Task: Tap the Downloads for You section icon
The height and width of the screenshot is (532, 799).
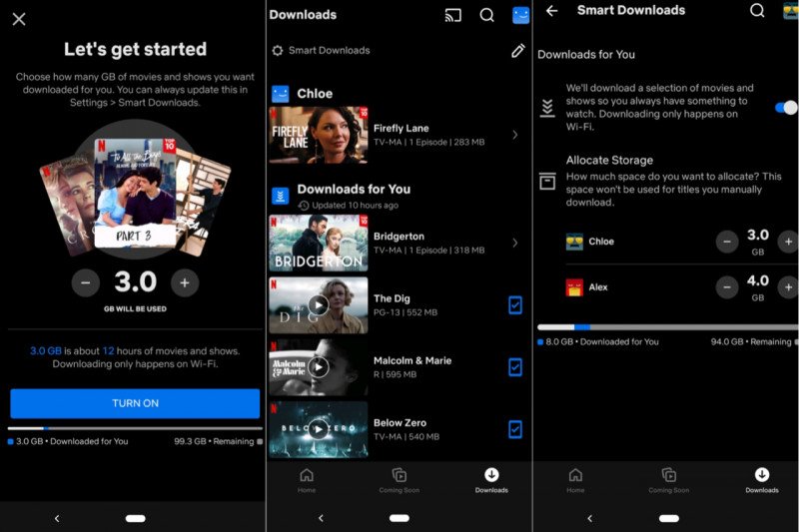Action: (281, 196)
